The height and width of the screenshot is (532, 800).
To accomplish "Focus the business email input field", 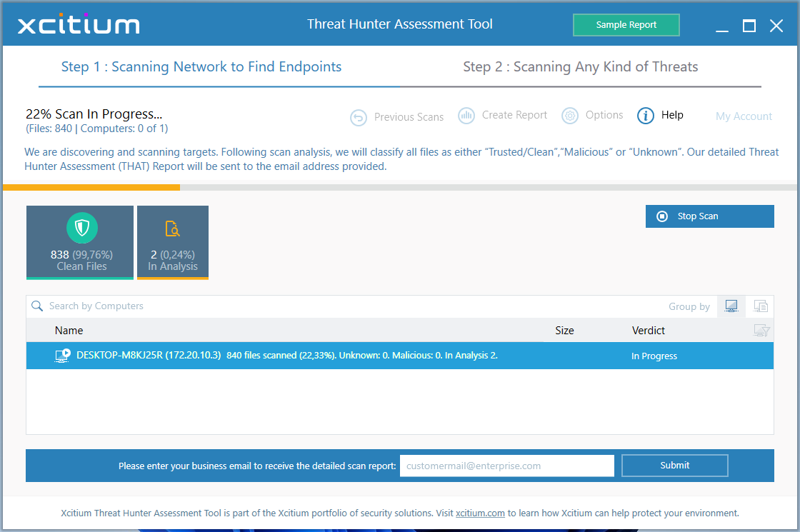I will 506,466.
